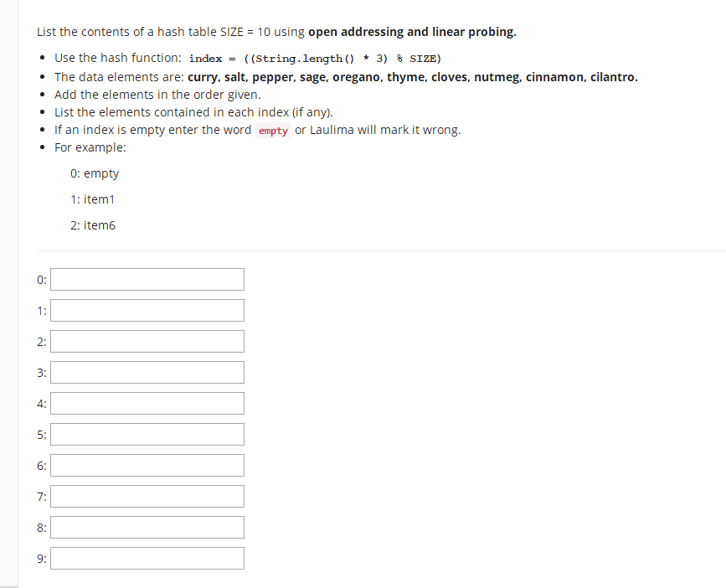Click the bold question title about hash tables
Viewport: 726px width, 588px height.
275,31
